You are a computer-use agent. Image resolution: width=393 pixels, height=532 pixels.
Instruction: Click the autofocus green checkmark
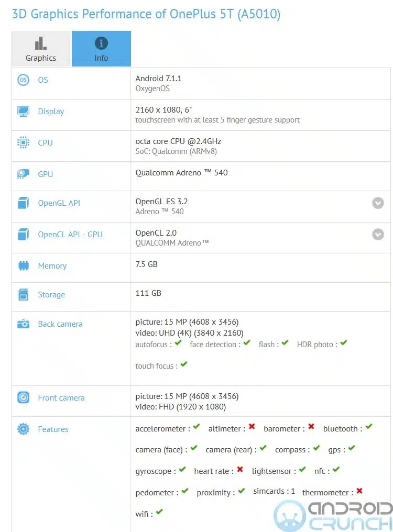178,343
